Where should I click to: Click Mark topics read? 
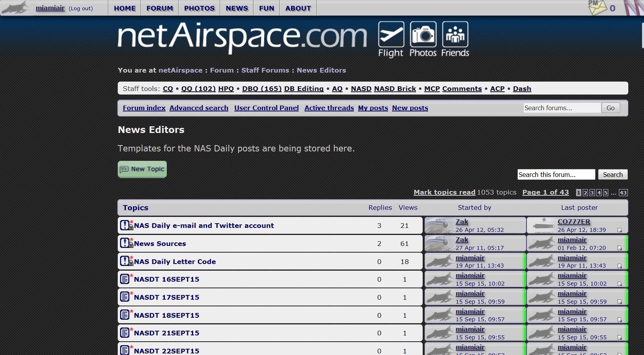coord(444,192)
